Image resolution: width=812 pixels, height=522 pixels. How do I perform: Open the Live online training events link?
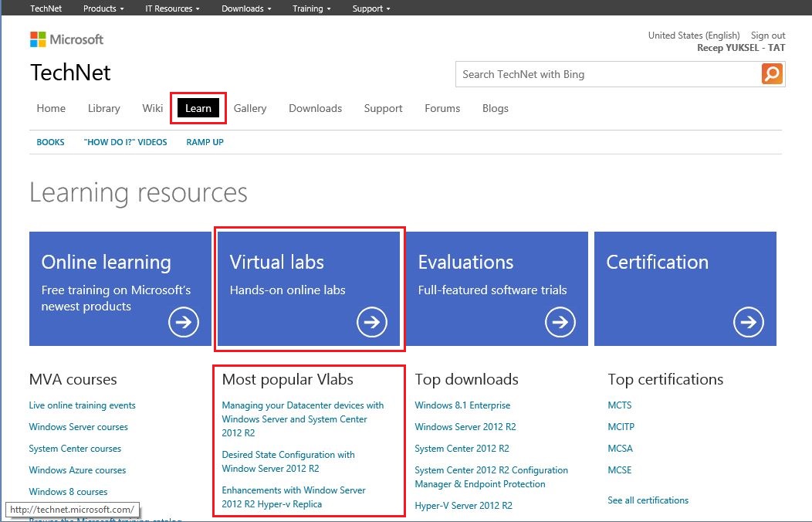83,405
